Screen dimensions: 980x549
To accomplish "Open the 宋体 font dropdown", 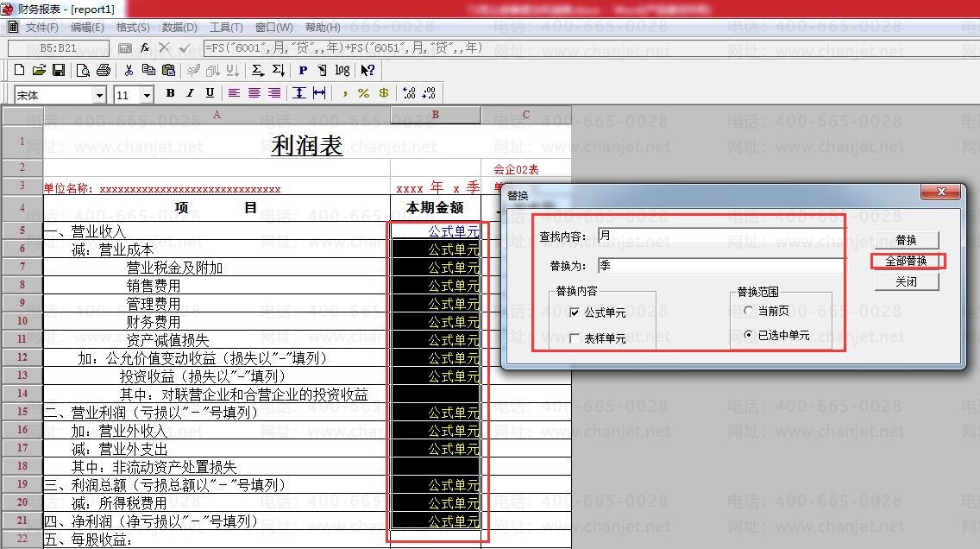I will 100,92.
